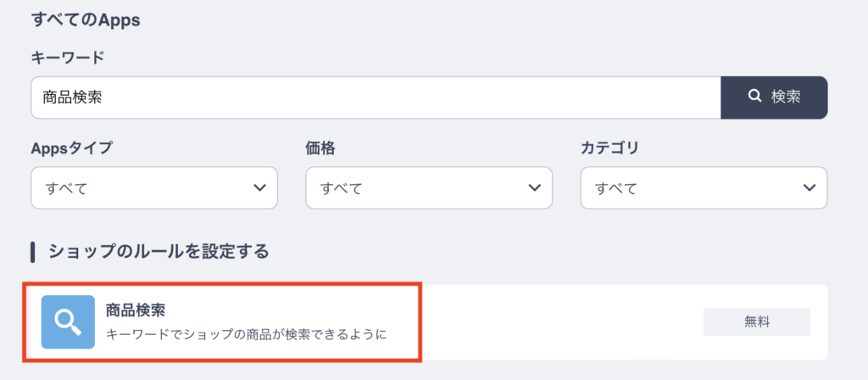Image resolution: width=868 pixels, height=380 pixels.
Task: Click the ショップのルールを設定する section heading
Action: tap(159, 252)
